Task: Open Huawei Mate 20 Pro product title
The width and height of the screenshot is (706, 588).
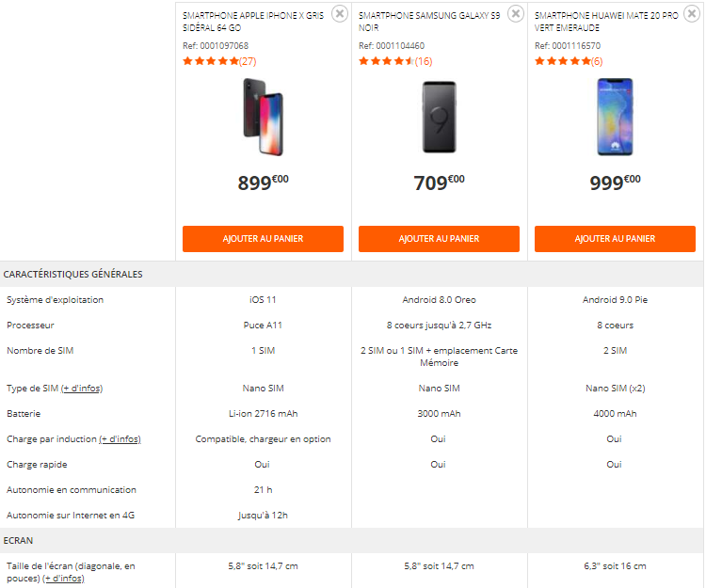Action: point(605,23)
